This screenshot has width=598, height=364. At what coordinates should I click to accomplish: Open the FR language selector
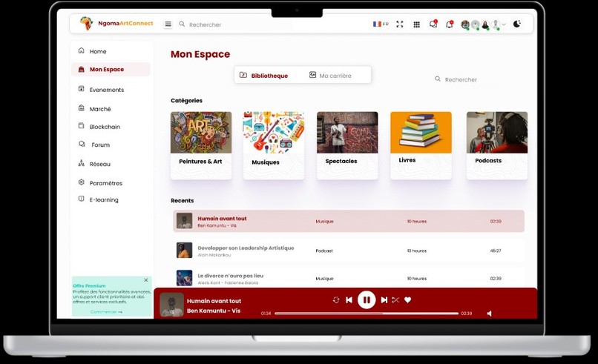[381, 24]
